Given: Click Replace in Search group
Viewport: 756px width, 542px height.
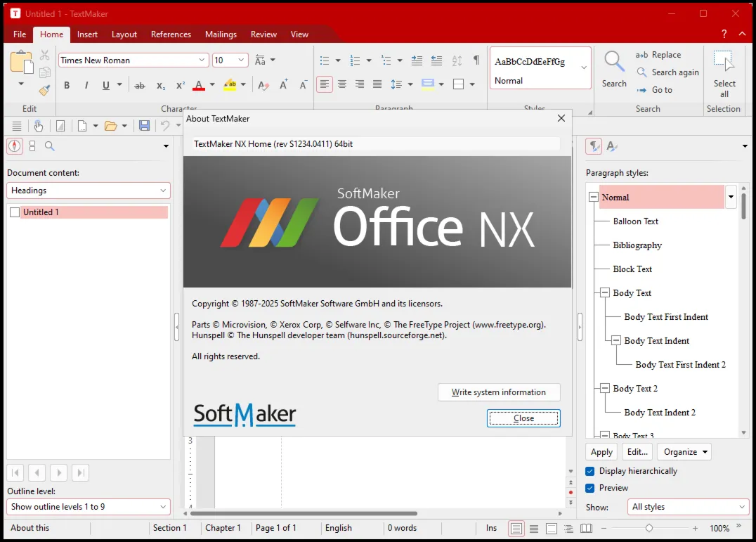Looking at the screenshot, I should 658,55.
